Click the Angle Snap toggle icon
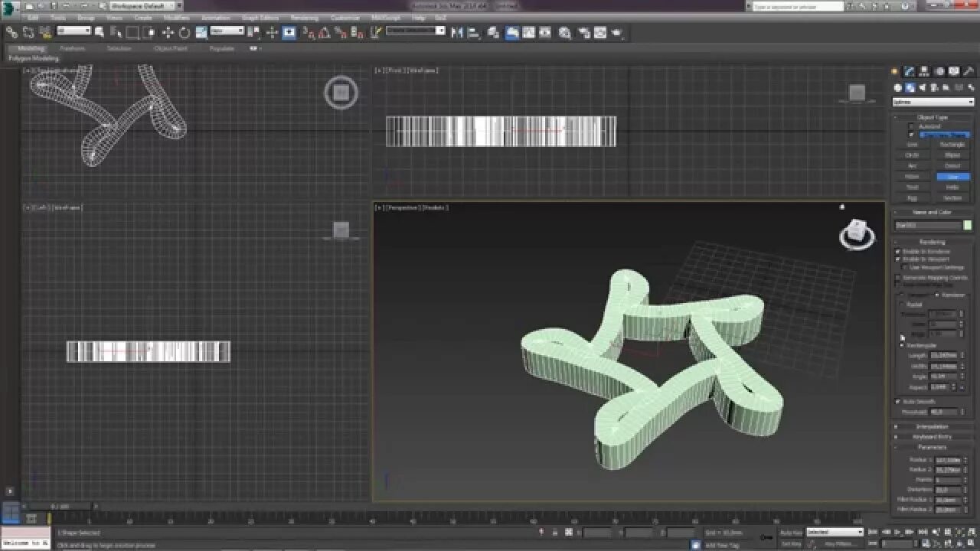 325,32
